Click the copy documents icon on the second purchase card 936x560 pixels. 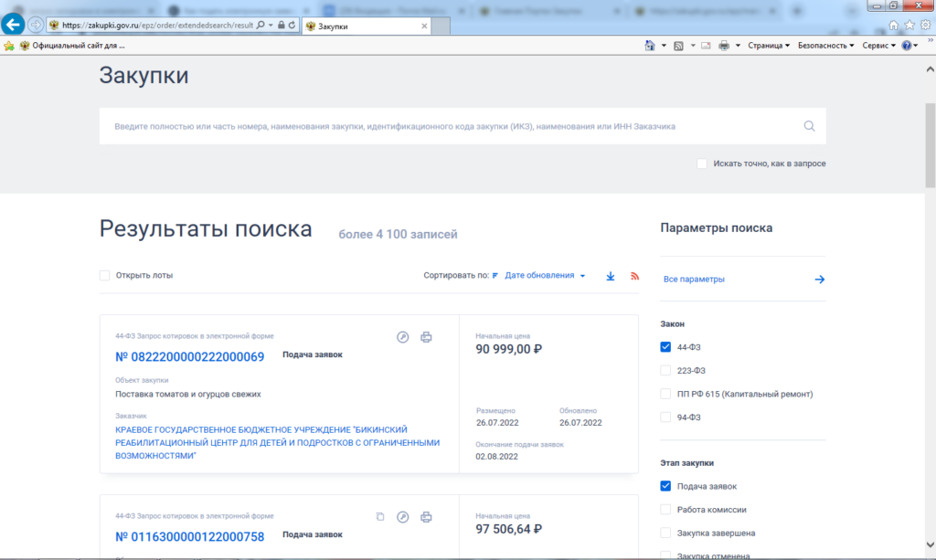pos(380,517)
